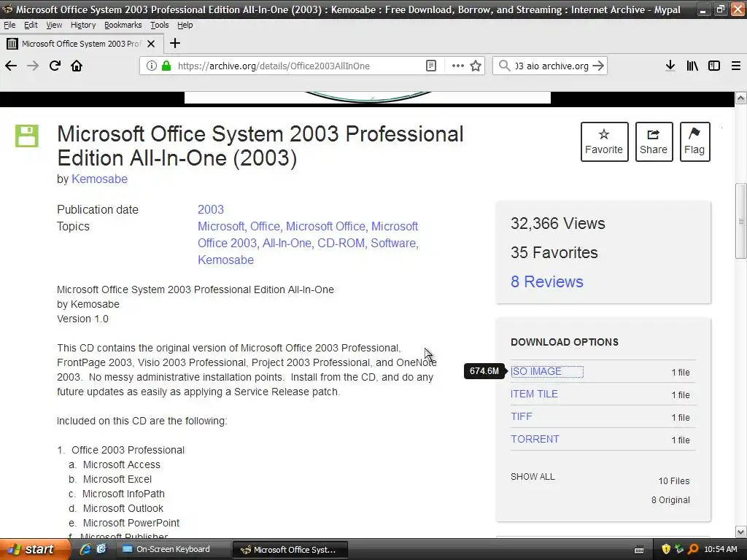Bookmark this page with the star icon
This screenshot has height=560, width=747.
(476, 66)
